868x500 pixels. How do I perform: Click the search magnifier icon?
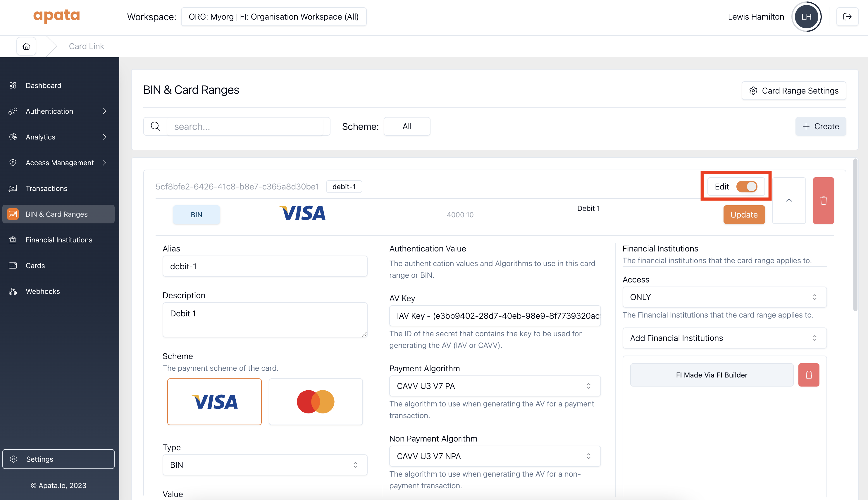coord(156,126)
